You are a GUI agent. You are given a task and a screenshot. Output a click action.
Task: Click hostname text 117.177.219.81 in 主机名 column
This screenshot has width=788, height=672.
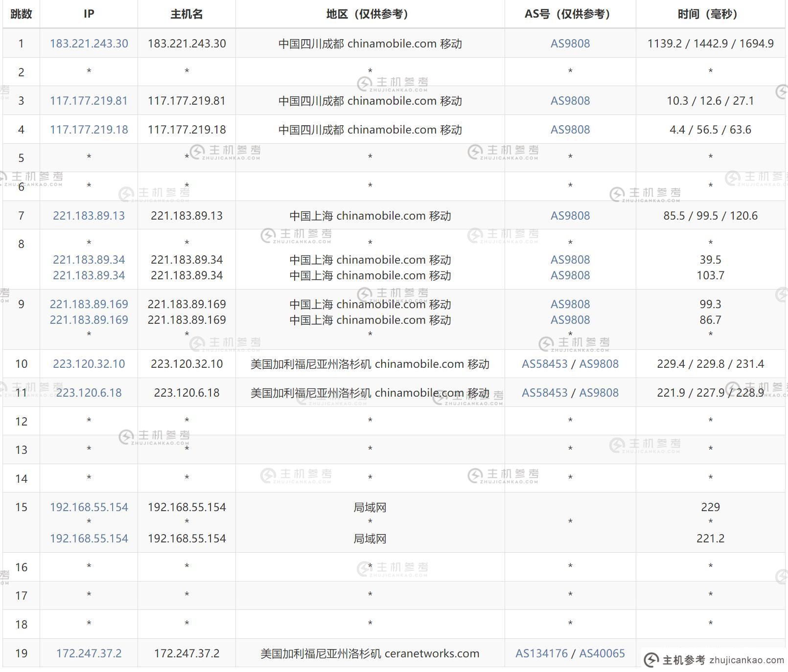click(x=186, y=101)
